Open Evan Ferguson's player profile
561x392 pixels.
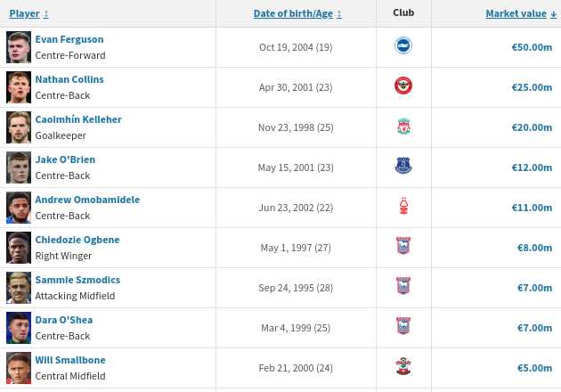(69, 39)
